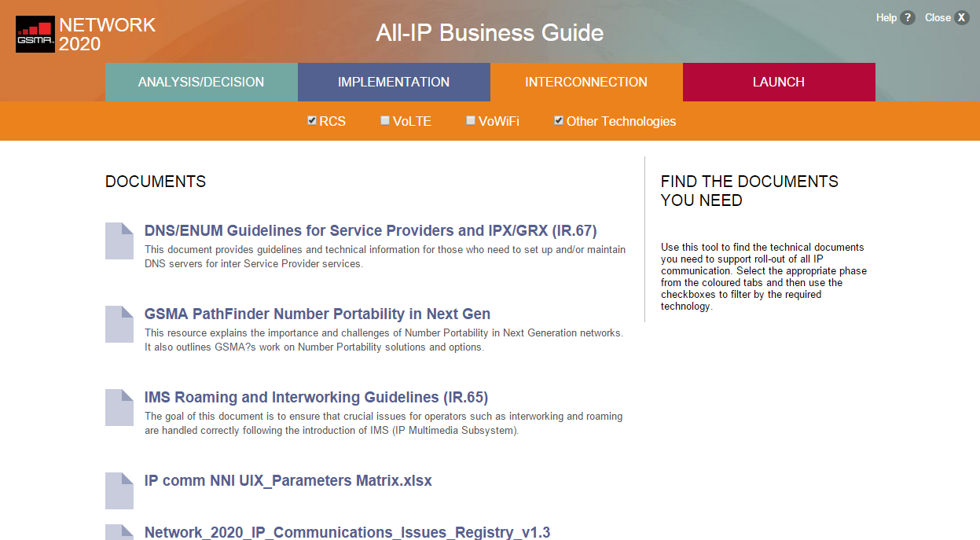Click document icon for IP comm NNI UIX_Parameters Matrix
This screenshot has height=540, width=980.
(119, 490)
